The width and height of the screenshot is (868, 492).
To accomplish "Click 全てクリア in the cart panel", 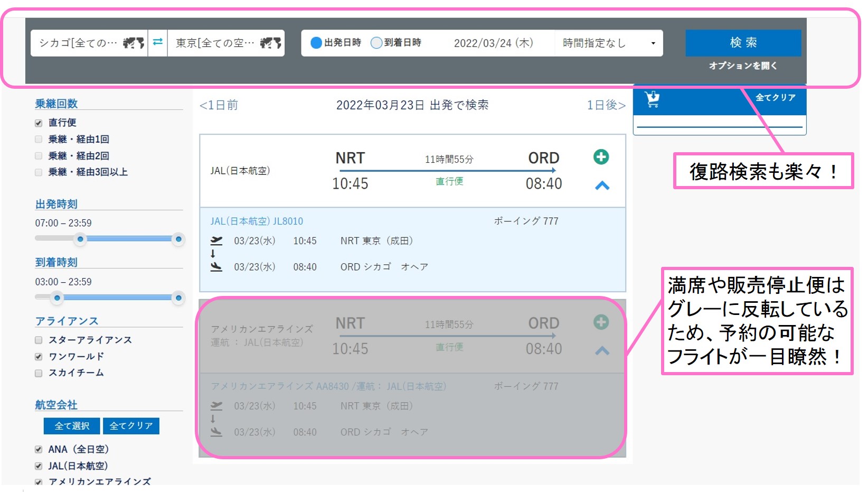I will pos(775,97).
